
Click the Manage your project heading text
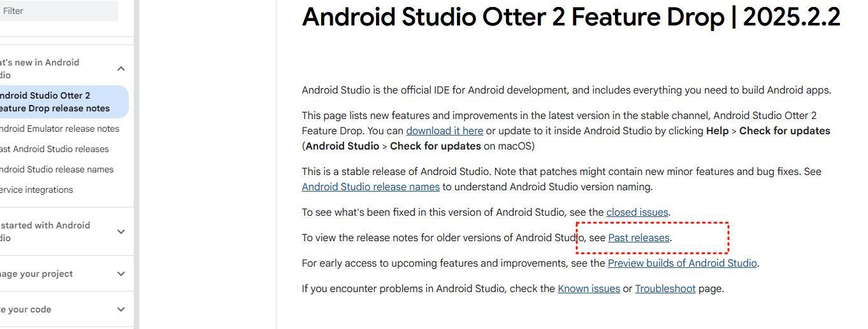point(36,274)
